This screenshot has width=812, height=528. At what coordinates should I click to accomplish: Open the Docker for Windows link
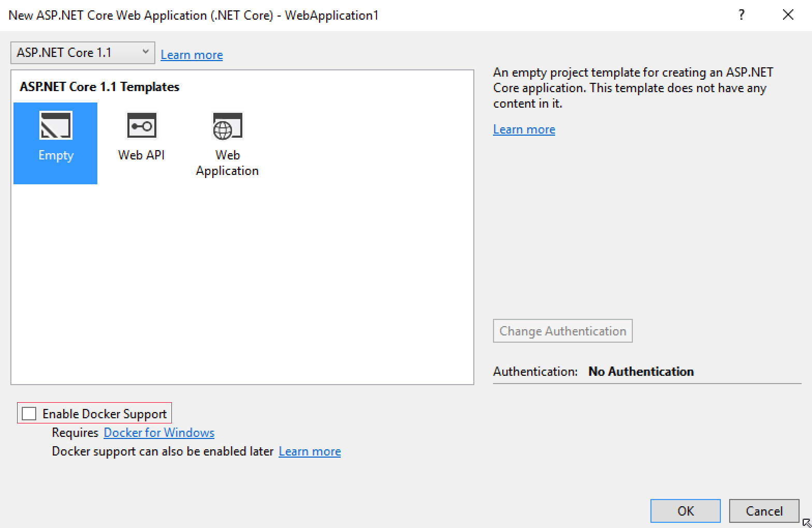pos(159,433)
